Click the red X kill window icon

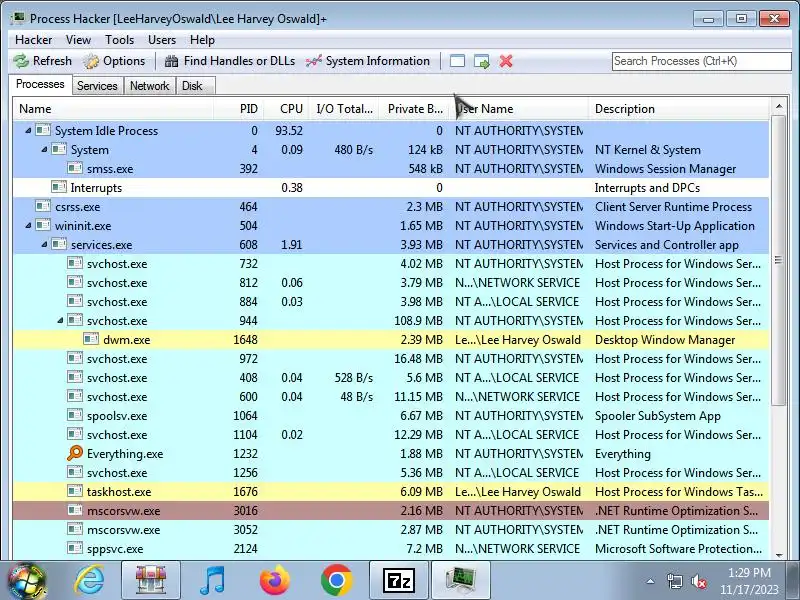click(506, 61)
